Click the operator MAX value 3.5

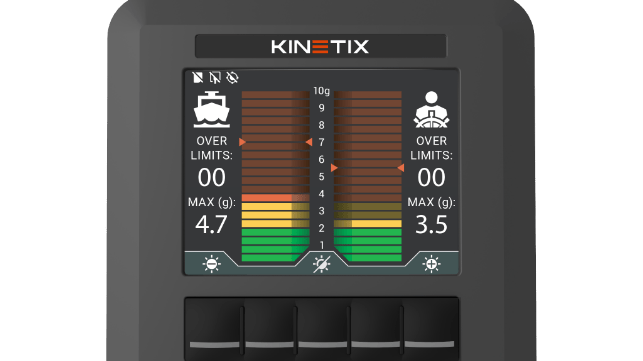click(x=431, y=224)
